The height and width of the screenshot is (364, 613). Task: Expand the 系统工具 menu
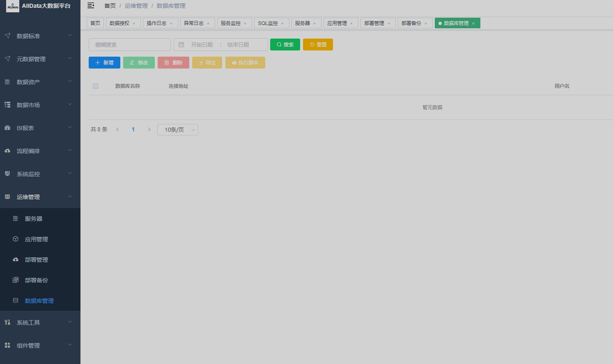pos(40,323)
